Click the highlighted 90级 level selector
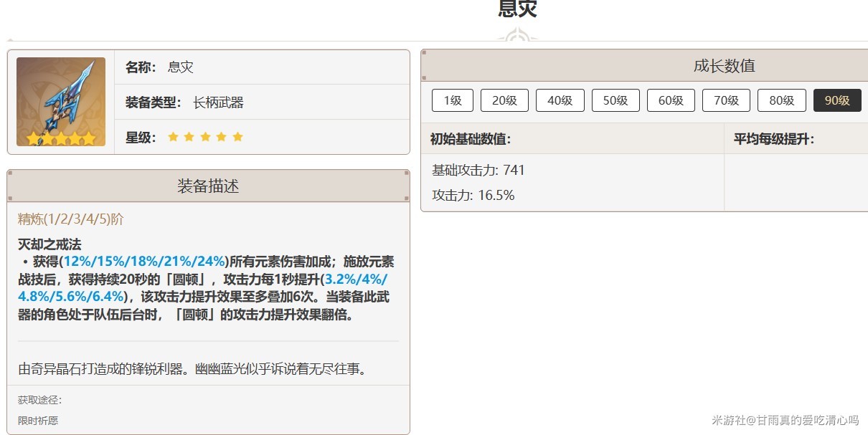 [837, 100]
